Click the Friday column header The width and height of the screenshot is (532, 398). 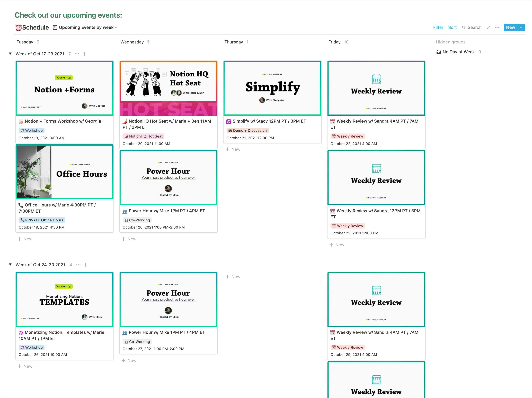(334, 42)
